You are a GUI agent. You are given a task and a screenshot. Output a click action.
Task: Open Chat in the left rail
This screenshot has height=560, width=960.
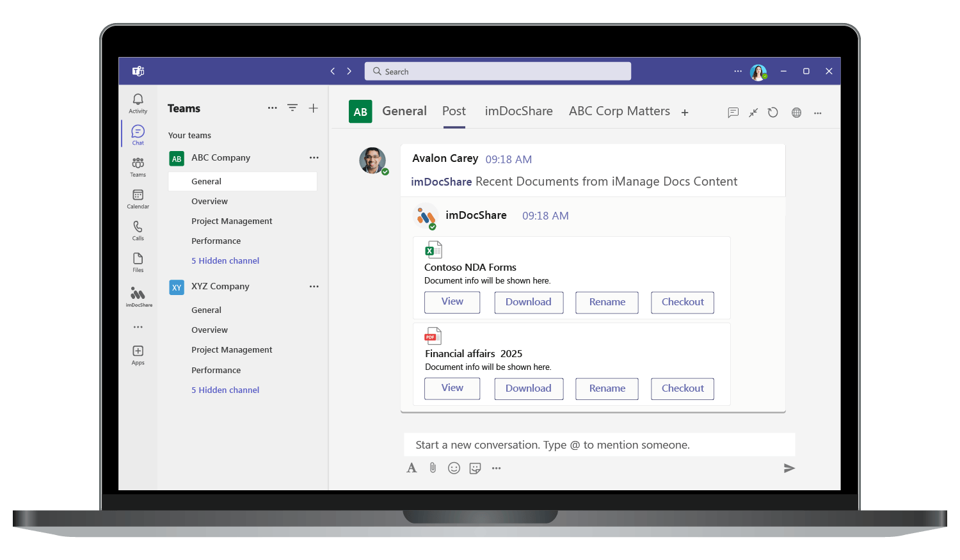click(x=138, y=134)
